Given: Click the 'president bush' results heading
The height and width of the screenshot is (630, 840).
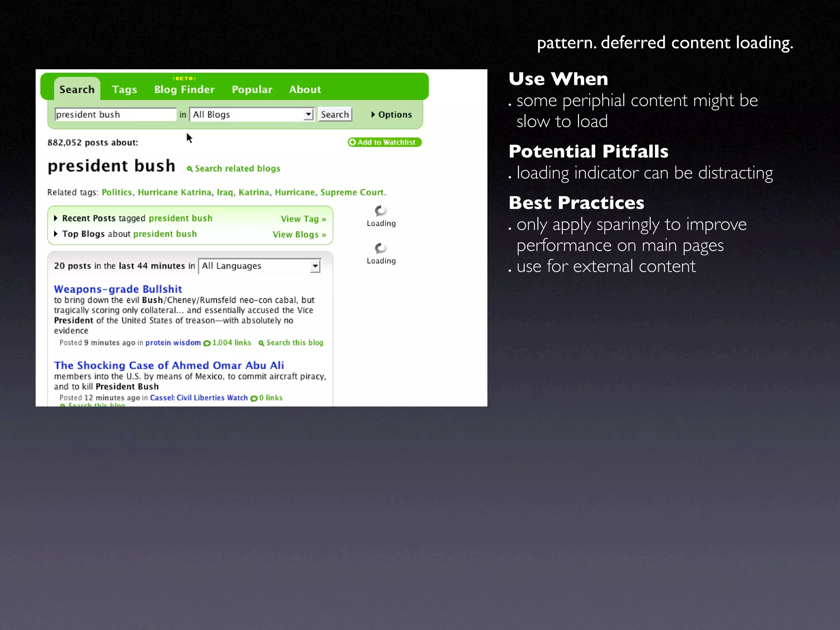Looking at the screenshot, I should tap(112, 166).
